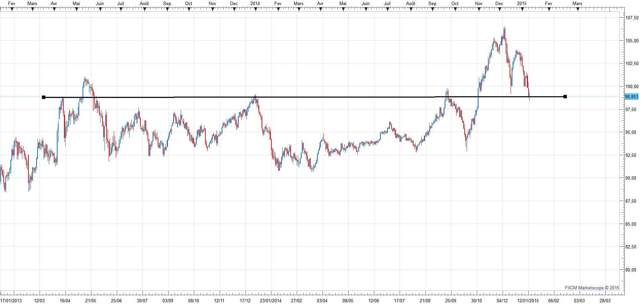Click the 25/09 date on the bottom axis

point(451,301)
